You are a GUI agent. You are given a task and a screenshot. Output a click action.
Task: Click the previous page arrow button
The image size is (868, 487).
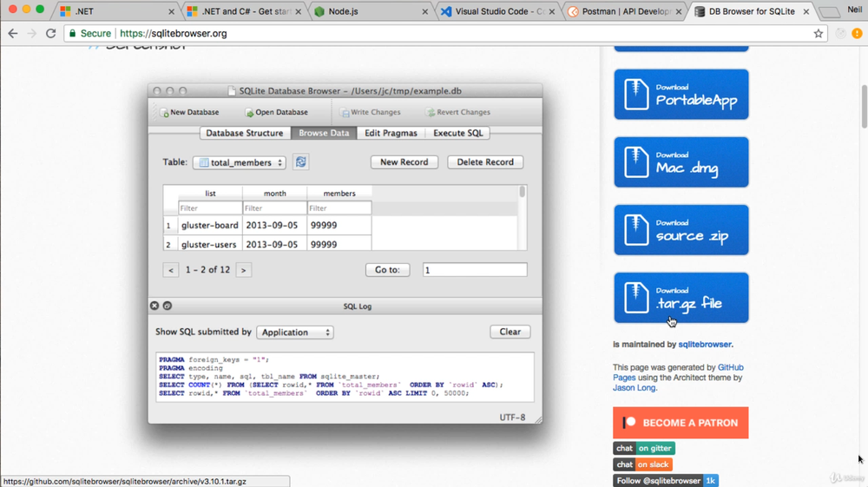170,270
